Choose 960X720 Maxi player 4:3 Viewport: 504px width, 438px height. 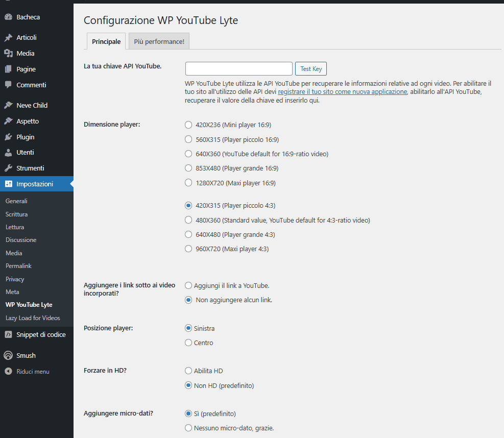pyautogui.click(x=188, y=249)
